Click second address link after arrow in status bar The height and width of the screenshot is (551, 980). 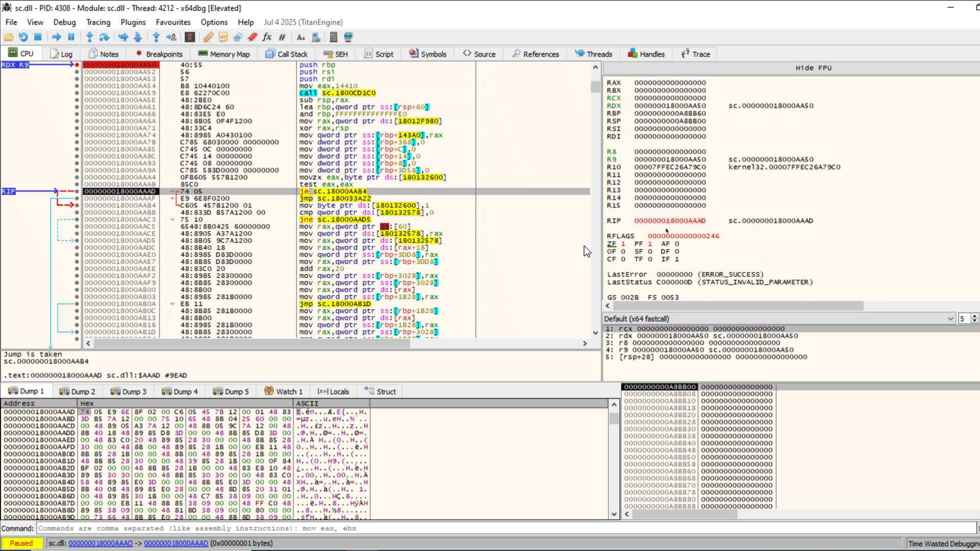[176, 543]
